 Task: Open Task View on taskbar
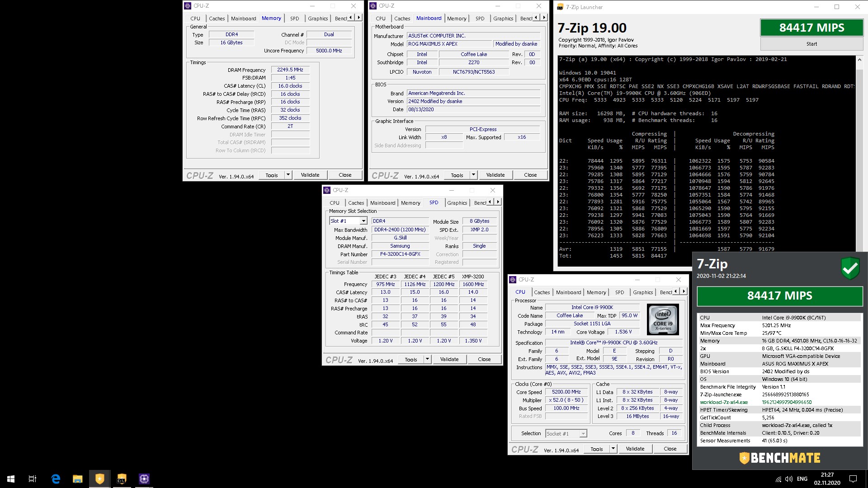[33, 479]
